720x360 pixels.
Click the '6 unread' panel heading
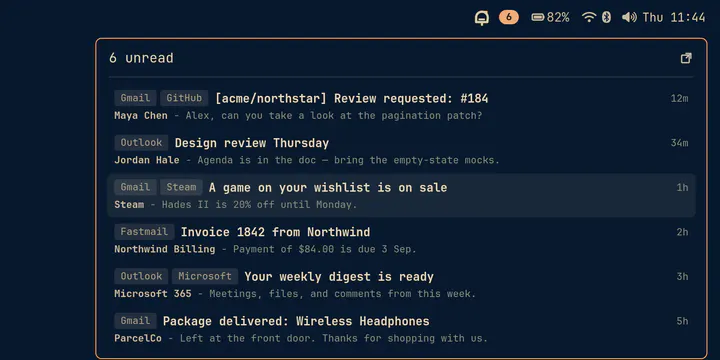(141, 58)
